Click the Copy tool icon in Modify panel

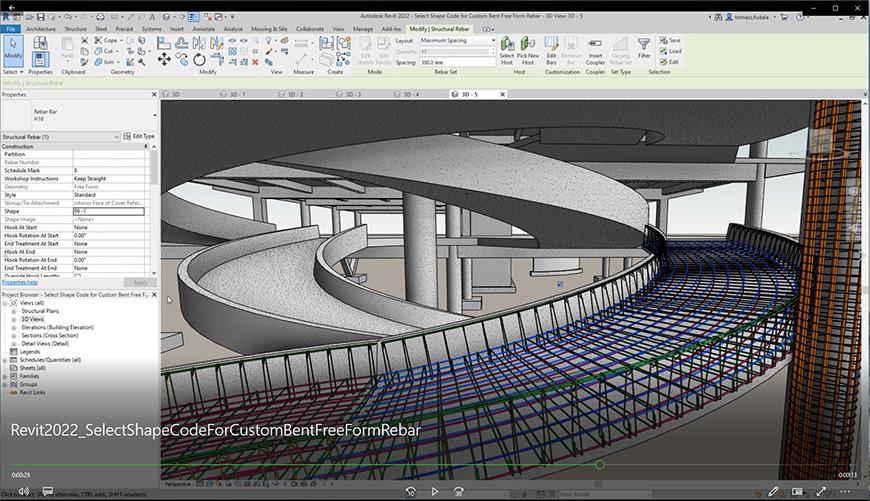pos(181,59)
